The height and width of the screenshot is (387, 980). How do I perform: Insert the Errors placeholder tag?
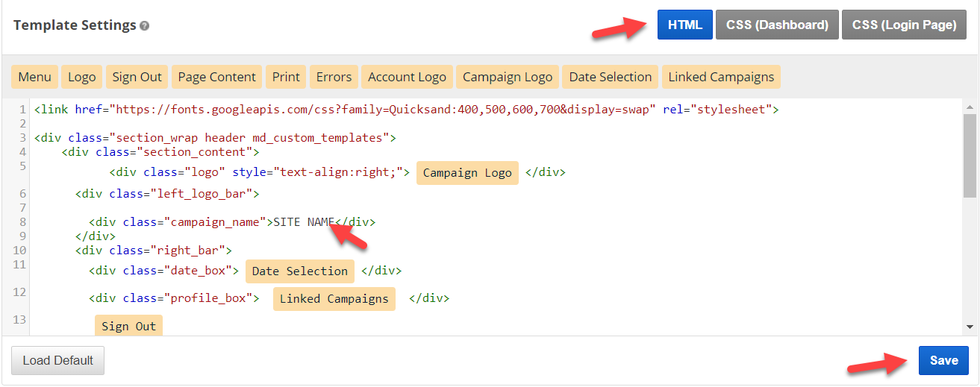coord(334,77)
